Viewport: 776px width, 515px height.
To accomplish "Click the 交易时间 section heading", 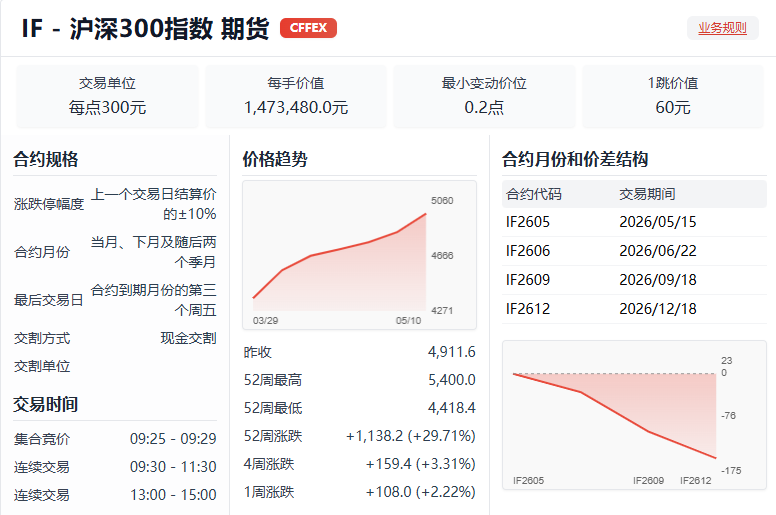I will [46, 404].
